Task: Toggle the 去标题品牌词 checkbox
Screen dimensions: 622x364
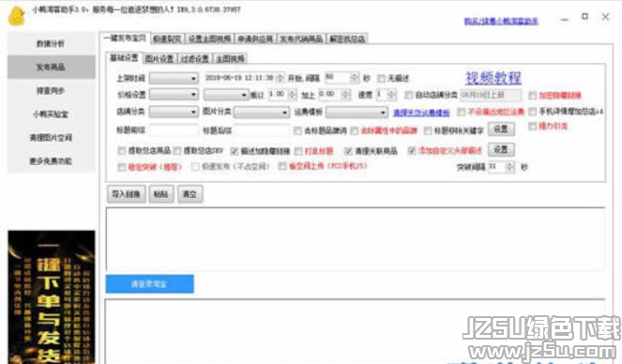Action: (297, 130)
